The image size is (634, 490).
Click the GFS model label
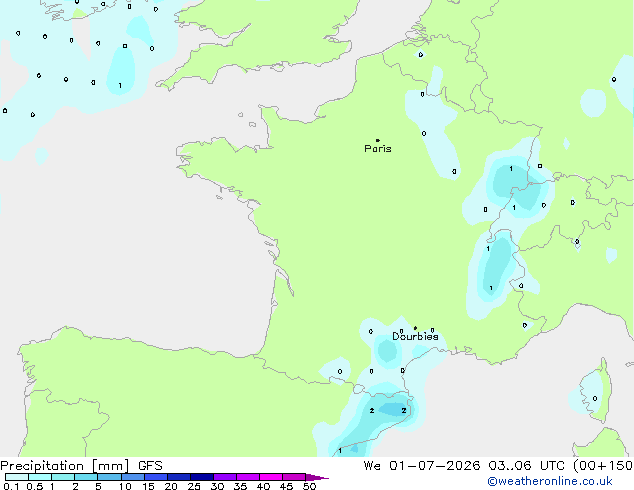click(x=150, y=466)
